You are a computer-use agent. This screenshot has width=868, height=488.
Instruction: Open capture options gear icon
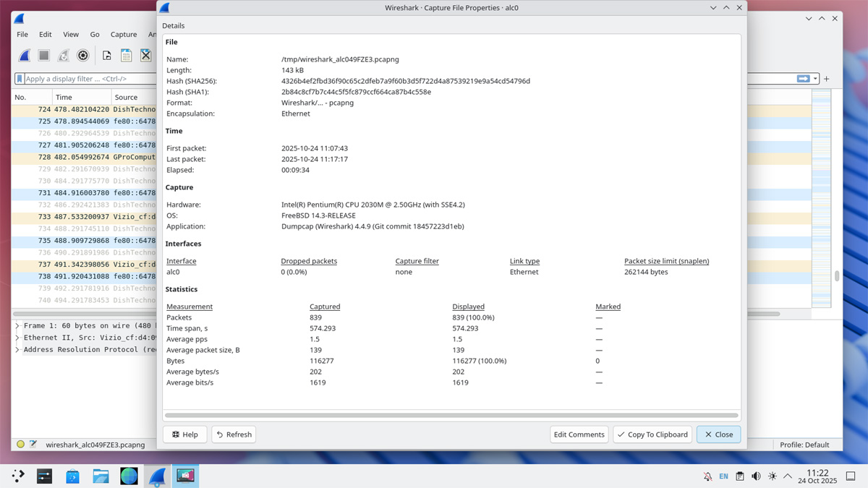click(x=83, y=56)
